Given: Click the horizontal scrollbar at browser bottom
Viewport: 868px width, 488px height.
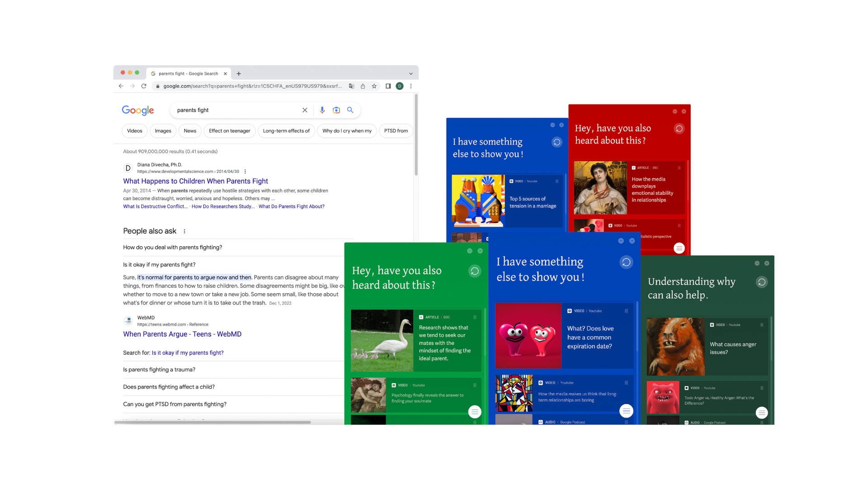Looking at the screenshot, I should click(x=212, y=422).
